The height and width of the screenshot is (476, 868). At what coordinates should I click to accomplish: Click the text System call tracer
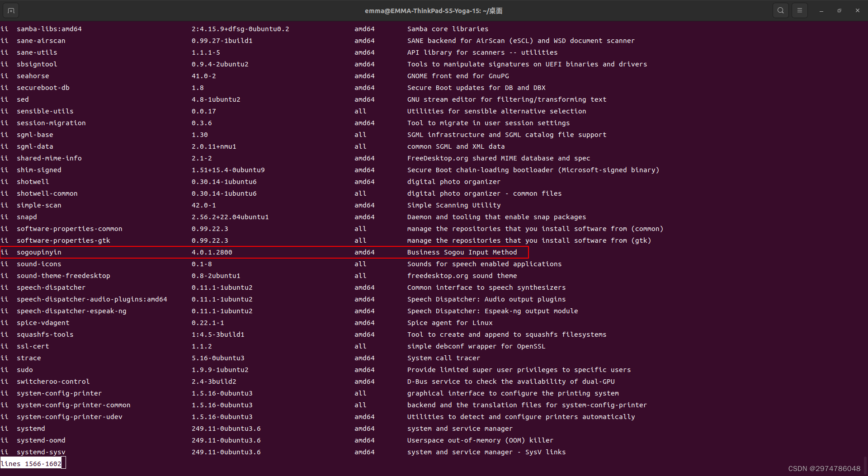point(443,358)
